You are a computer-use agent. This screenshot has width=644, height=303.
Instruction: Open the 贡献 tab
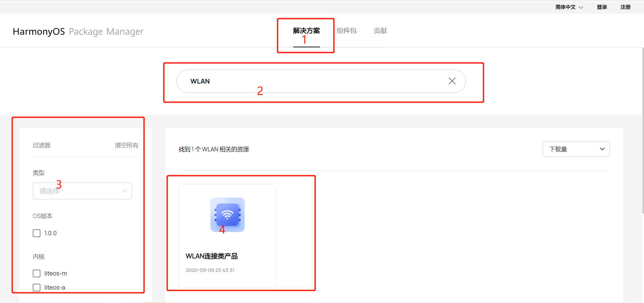pyautogui.click(x=380, y=31)
